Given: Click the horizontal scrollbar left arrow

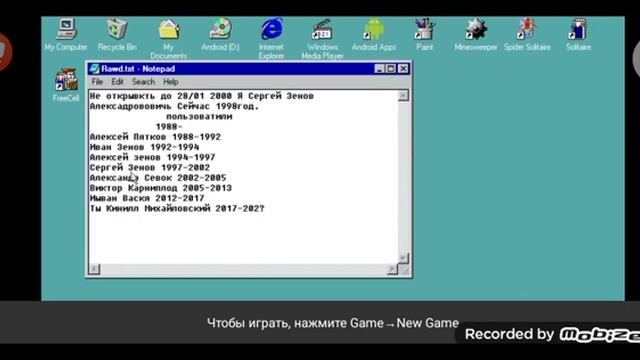Looking at the screenshot, I should pyautogui.click(x=94, y=269).
